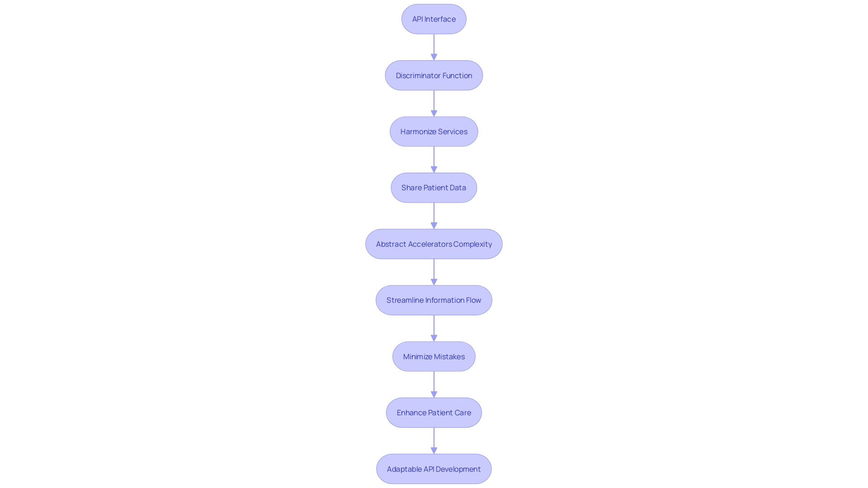
Task: Click the Minimize Mistakes node
Action: pos(434,356)
